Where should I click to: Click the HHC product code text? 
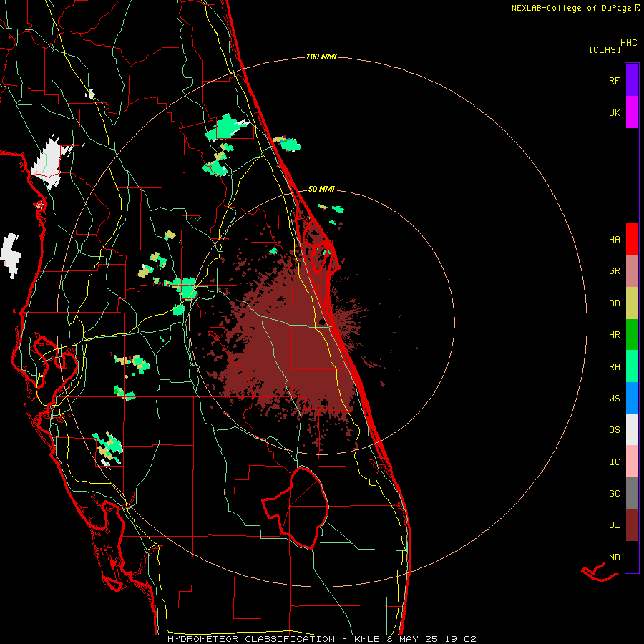tap(628, 43)
